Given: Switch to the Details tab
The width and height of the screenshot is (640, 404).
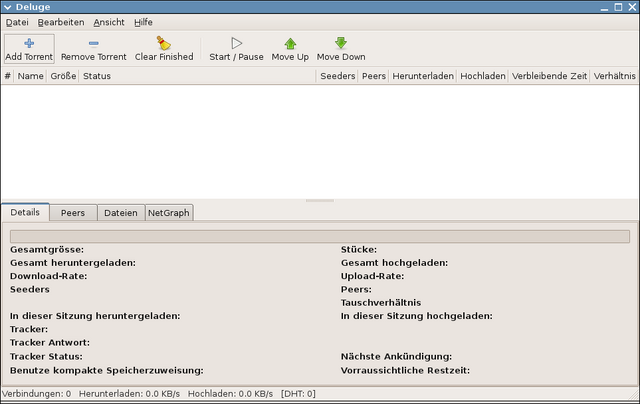Looking at the screenshot, I should pos(25,212).
